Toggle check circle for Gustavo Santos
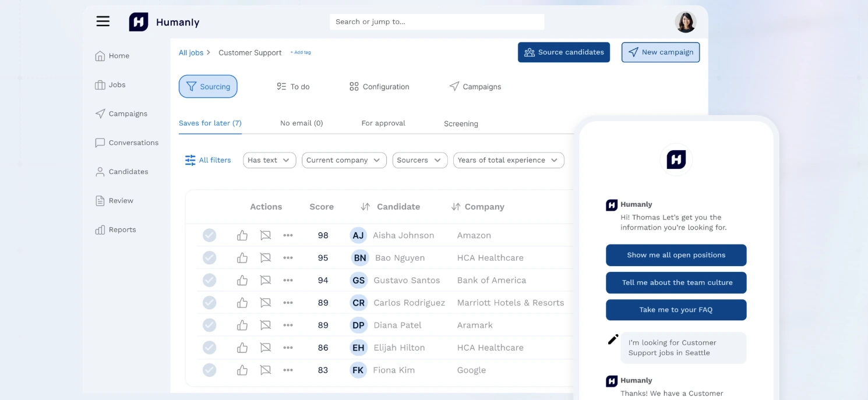Screen dimensions: 868x400 click(x=209, y=280)
